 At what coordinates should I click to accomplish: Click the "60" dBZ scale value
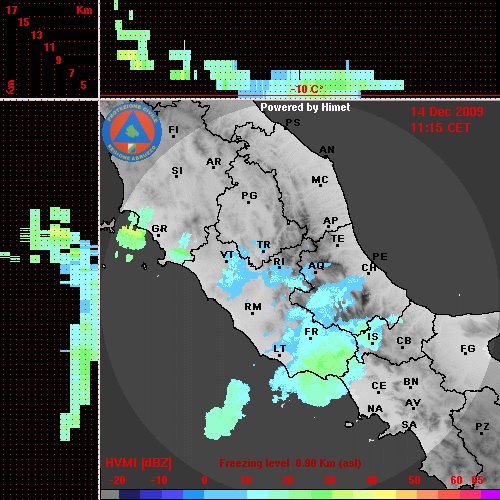click(456, 480)
